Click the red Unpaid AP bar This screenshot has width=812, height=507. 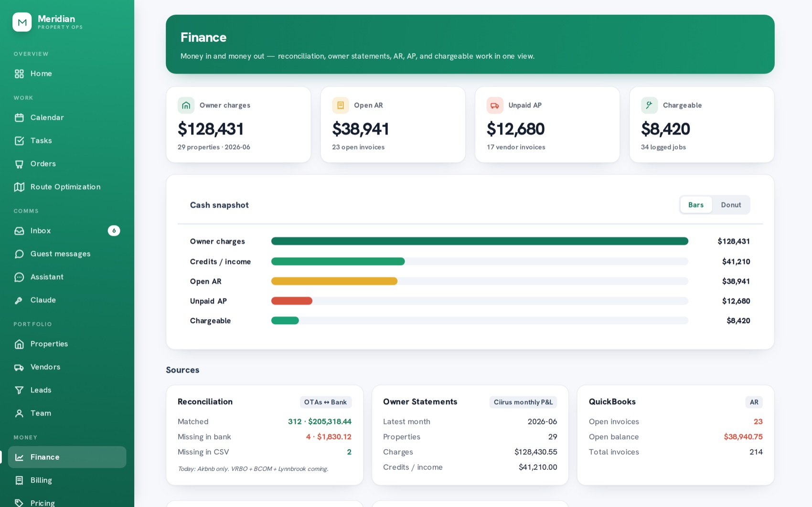[292, 301]
